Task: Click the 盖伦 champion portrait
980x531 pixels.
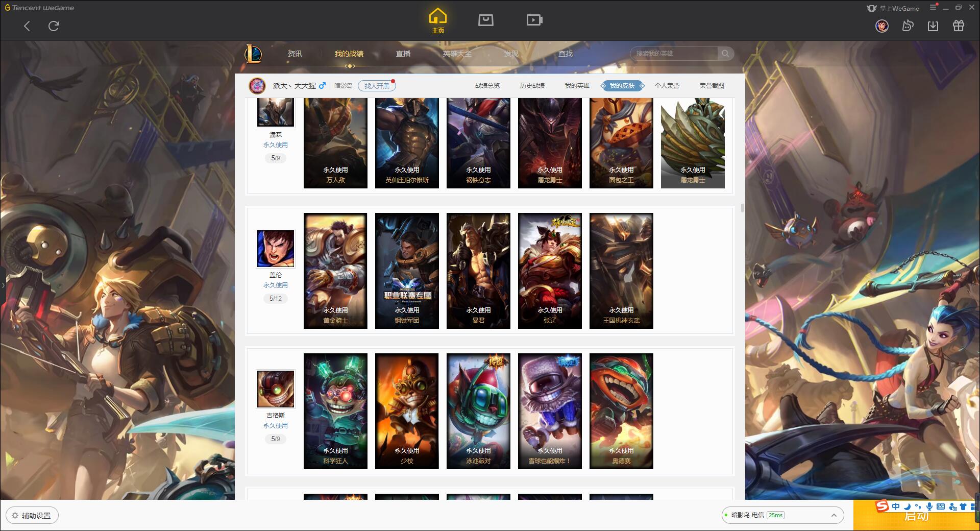Action: click(276, 249)
